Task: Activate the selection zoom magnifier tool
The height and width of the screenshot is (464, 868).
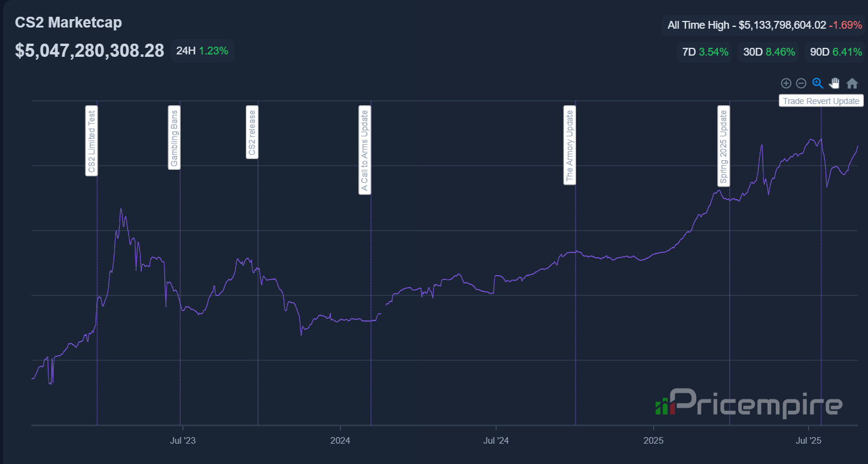Action: point(818,84)
